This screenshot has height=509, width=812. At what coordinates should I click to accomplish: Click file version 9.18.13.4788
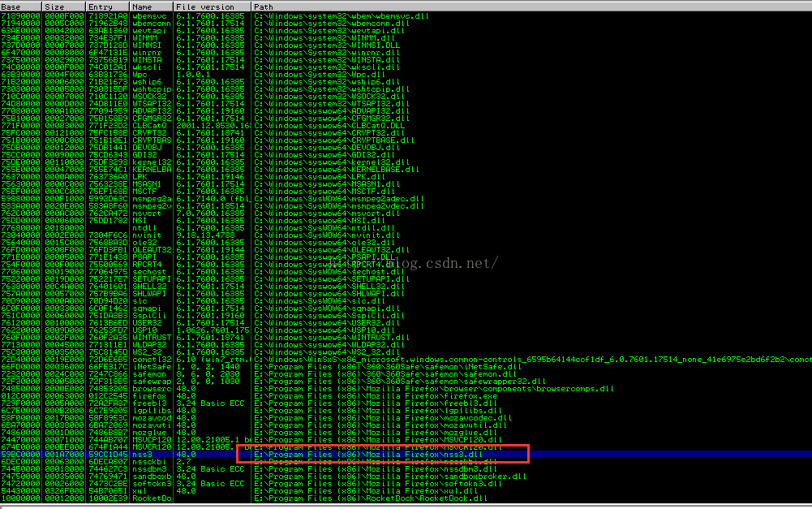coord(205,235)
